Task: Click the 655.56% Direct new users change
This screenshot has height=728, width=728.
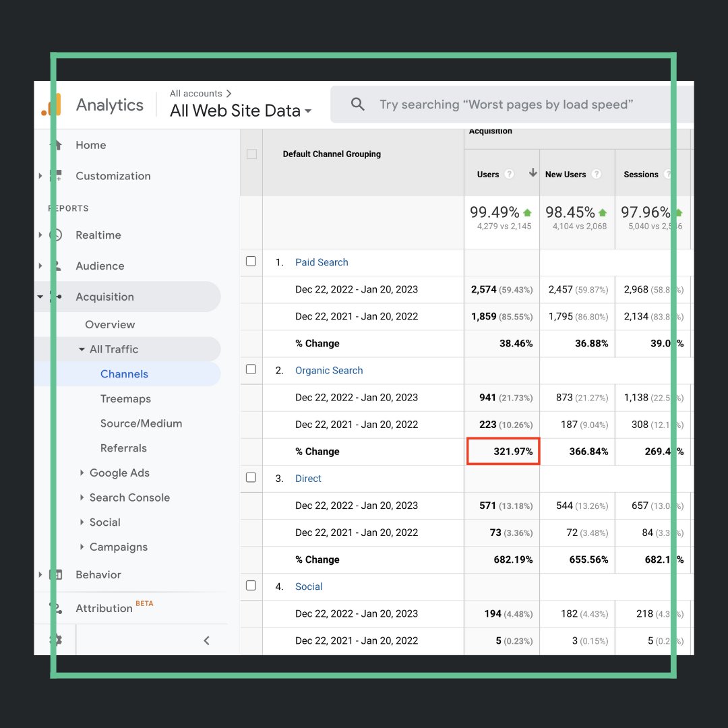Action: [x=588, y=559]
